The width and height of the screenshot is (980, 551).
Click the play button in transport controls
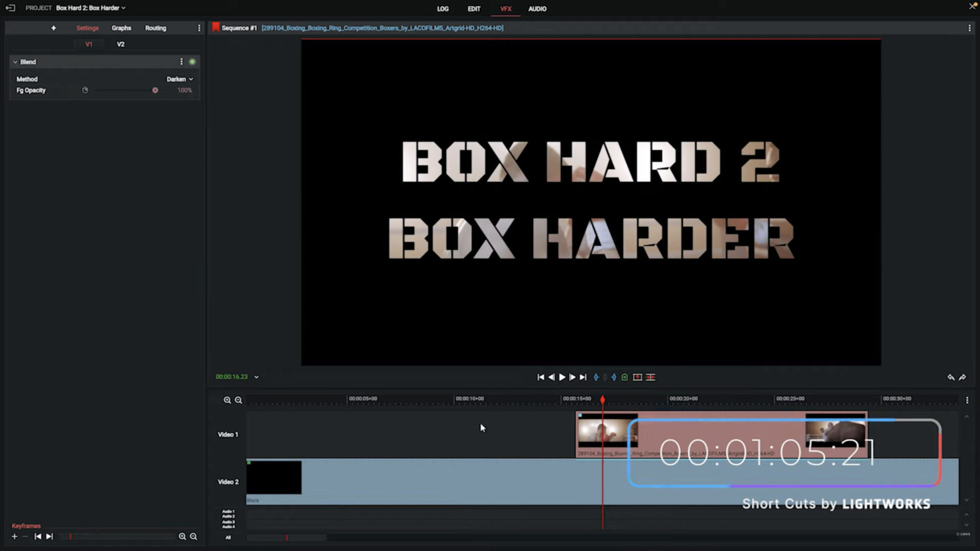click(x=562, y=378)
